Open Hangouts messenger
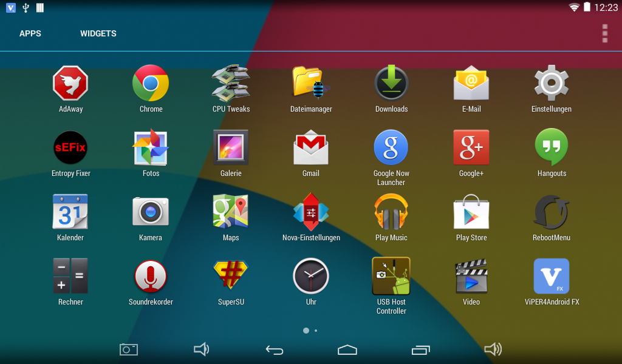 552,147
